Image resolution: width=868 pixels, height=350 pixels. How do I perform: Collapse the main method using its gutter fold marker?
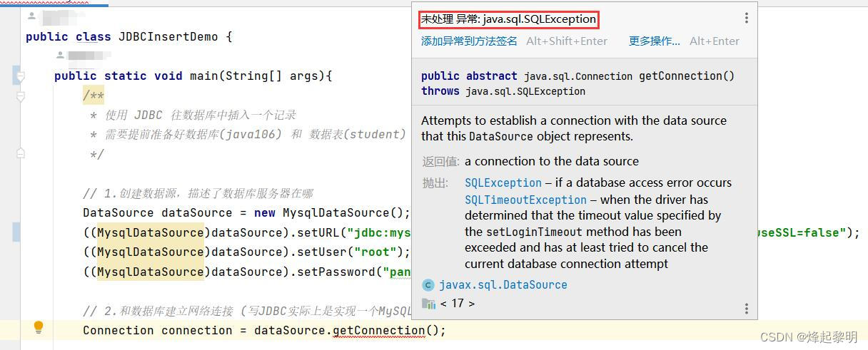point(21,76)
